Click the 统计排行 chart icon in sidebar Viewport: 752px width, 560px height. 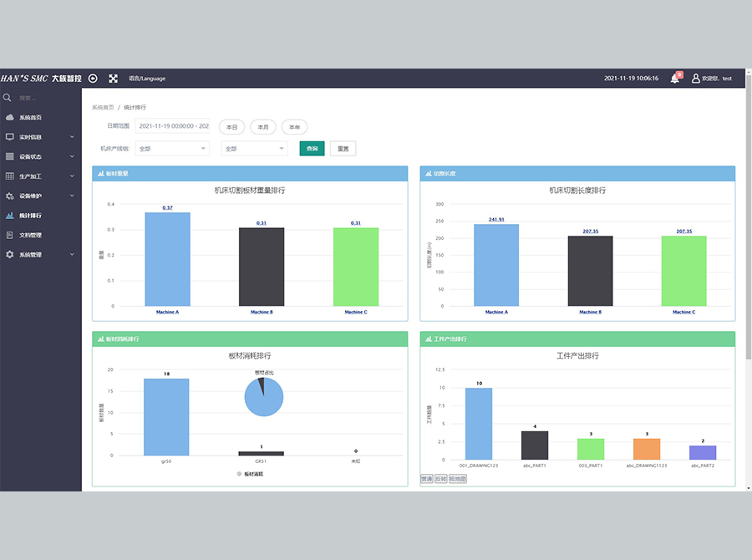[10, 216]
